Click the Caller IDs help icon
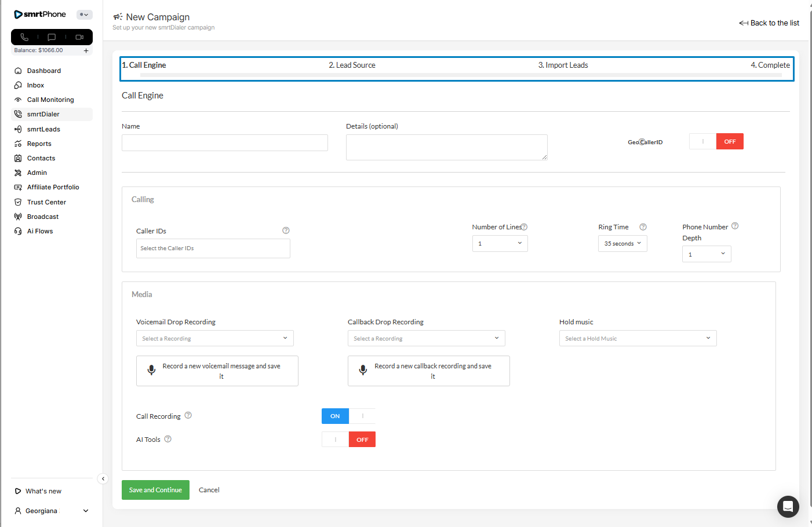812x527 pixels. (286, 230)
